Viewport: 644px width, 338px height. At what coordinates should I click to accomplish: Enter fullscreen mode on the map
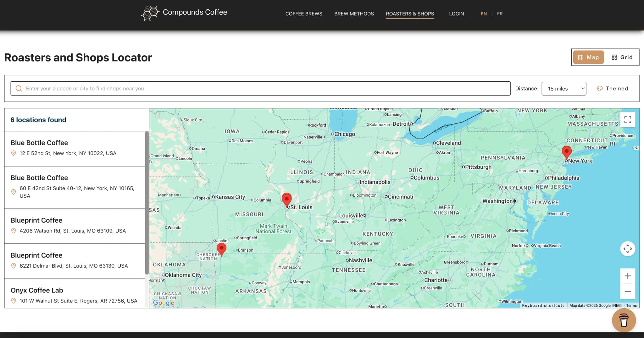[x=627, y=120]
